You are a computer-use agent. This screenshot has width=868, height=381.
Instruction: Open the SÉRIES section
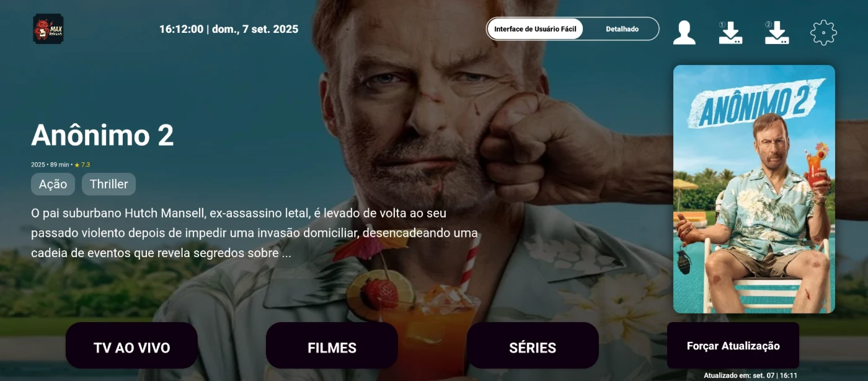point(533,346)
